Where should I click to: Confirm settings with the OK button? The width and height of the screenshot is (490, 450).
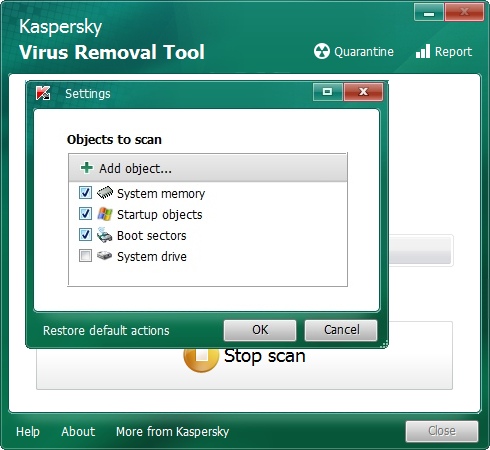click(x=260, y=330)
